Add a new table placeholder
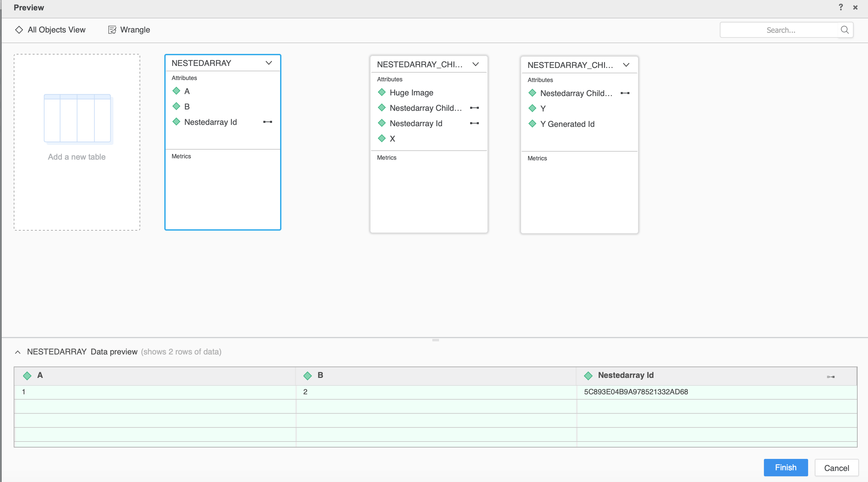868x482 pixels. 77,142
